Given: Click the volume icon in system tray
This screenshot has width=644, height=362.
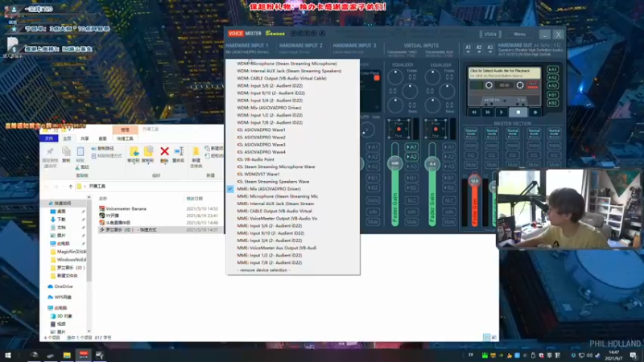Looking at the screenshot, I should pyautogui.click(x=589, y=356).
